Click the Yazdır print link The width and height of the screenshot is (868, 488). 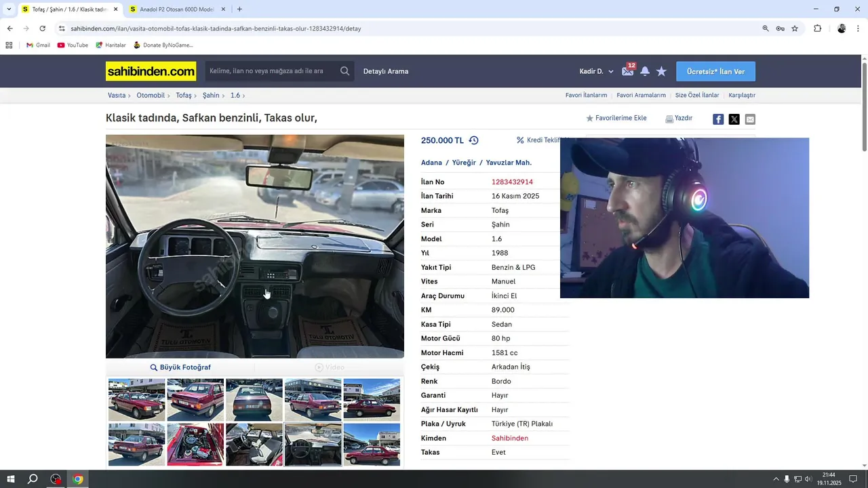coord(679,118)
